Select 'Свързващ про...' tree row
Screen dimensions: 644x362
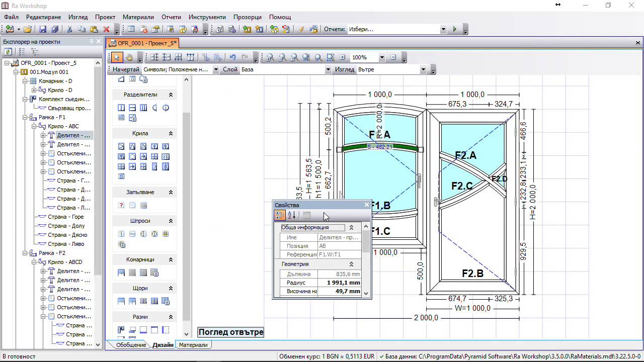coord(69,108)
